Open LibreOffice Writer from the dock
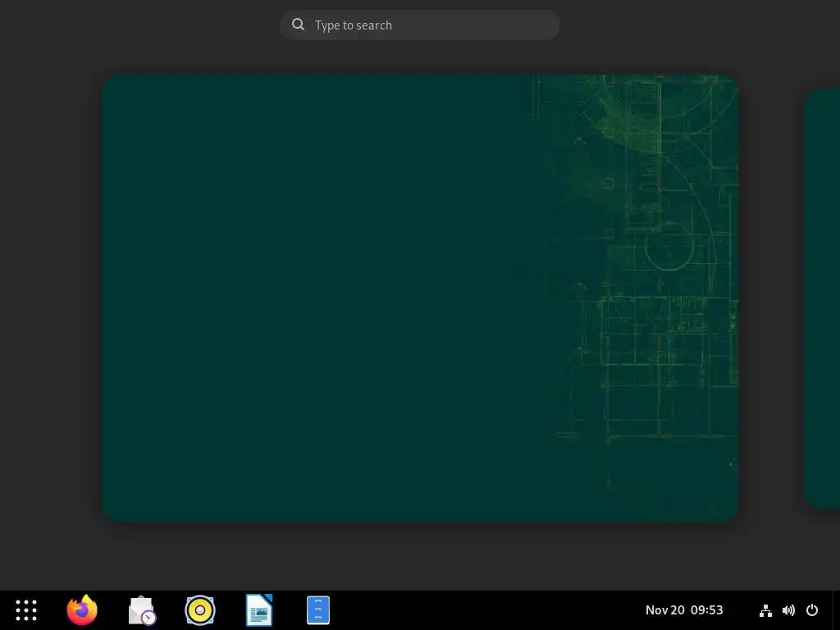Screen dimensions: 840x630 coord(259,610)
